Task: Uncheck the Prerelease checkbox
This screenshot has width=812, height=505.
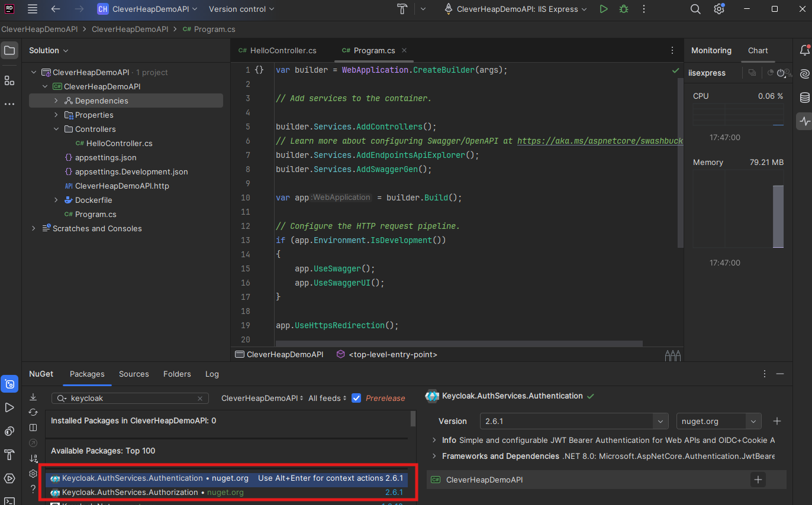Action: pyautogui.click(x=356, y=398)
